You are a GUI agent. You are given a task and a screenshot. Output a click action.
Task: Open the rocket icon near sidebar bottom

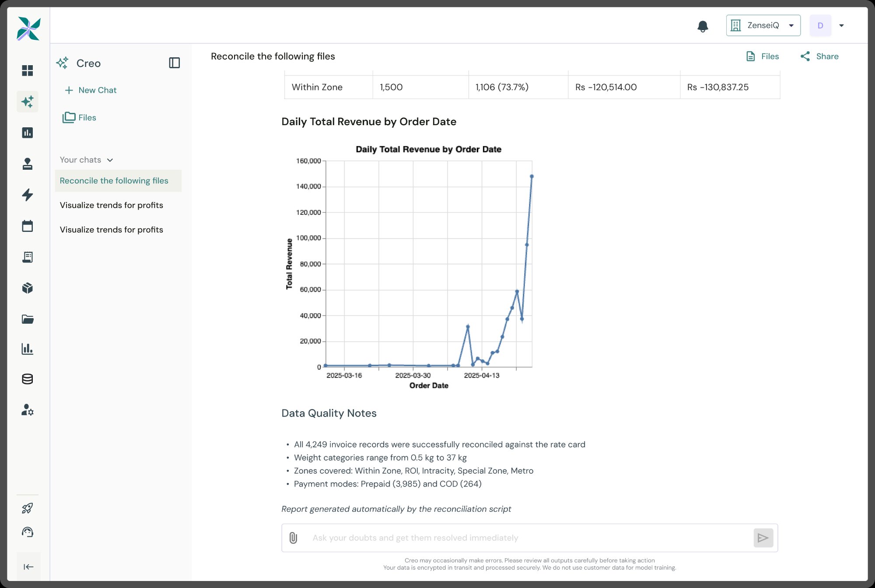(x=28, y=508)
